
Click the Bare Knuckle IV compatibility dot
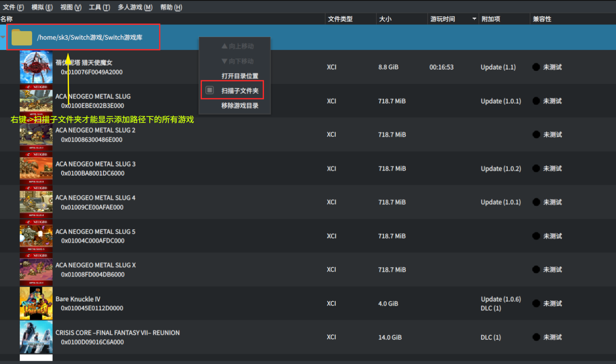(x=536, y=304)
